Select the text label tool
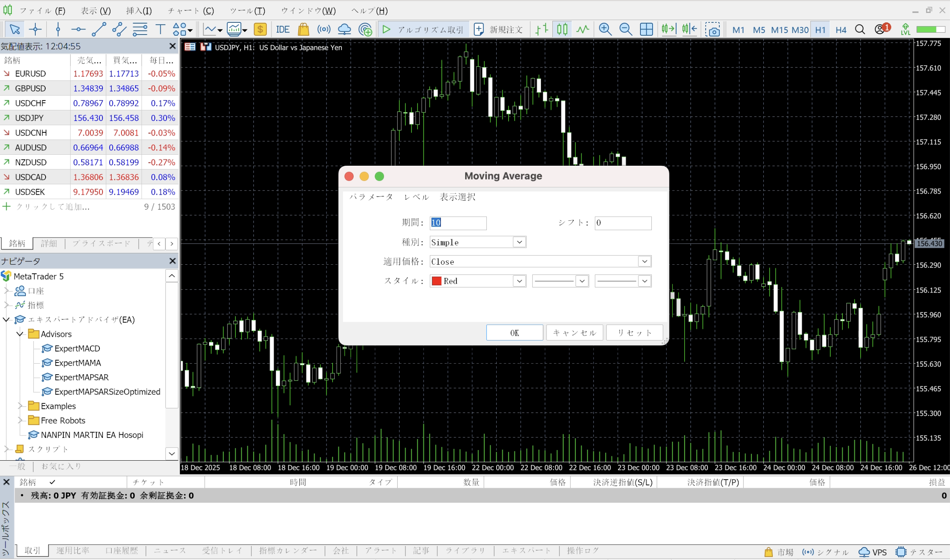 pyautogui.click(x=160, y=29)
